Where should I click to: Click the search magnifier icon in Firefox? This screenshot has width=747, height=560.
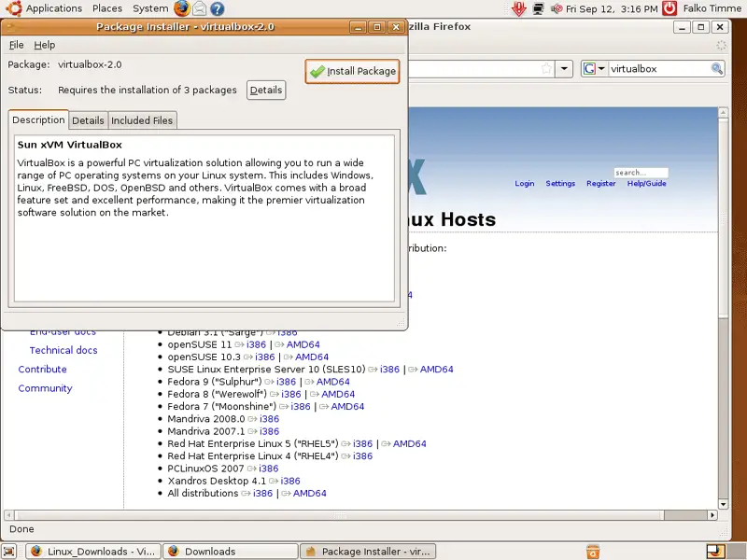tap(716, 68)
